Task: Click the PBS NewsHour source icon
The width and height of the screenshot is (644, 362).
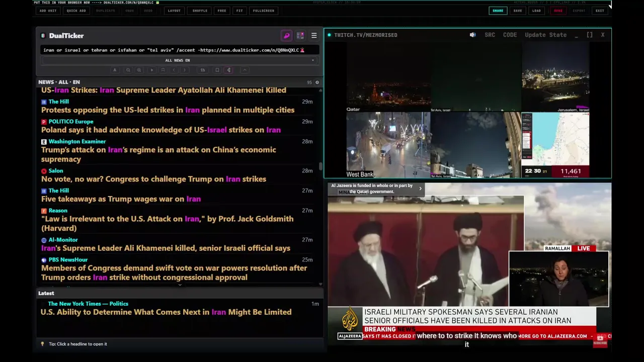Action: (x=44, y=260)
